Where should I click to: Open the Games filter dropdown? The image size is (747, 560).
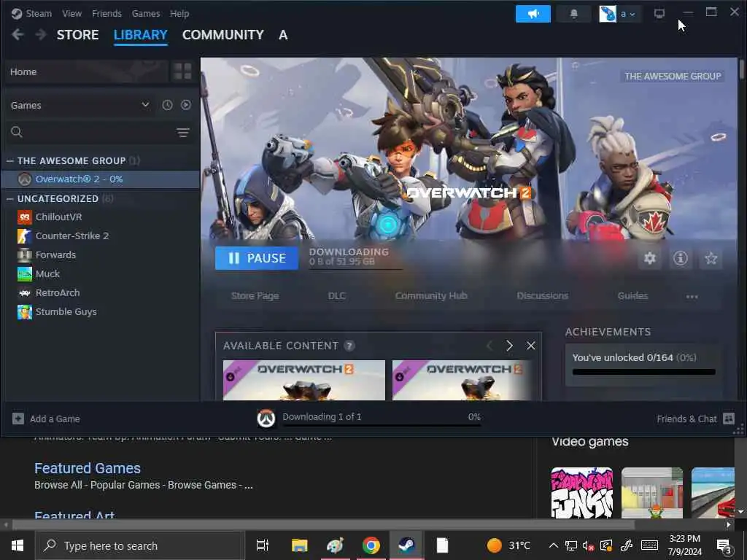[80, 105]
